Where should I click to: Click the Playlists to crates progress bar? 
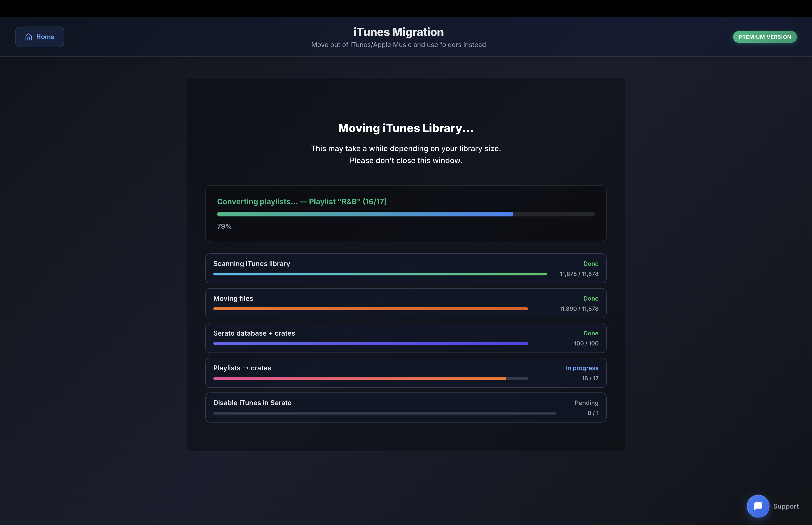370,378
